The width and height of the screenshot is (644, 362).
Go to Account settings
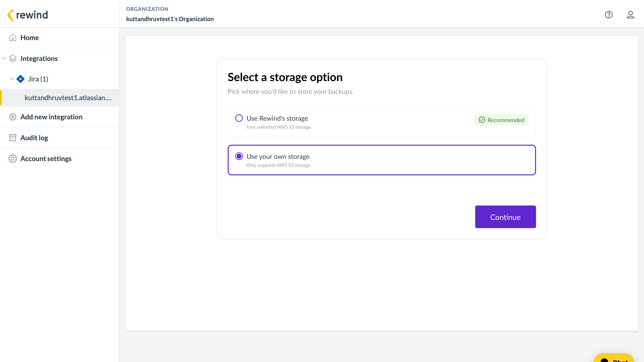tap(46, 158)
